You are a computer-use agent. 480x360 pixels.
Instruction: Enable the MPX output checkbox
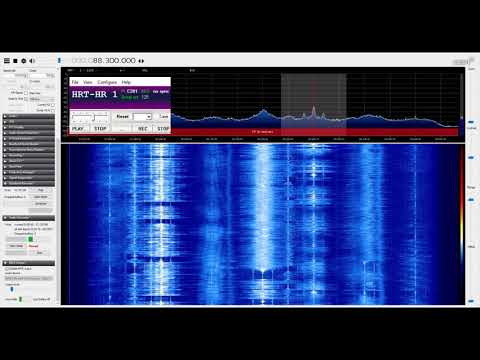pos(7,269)
